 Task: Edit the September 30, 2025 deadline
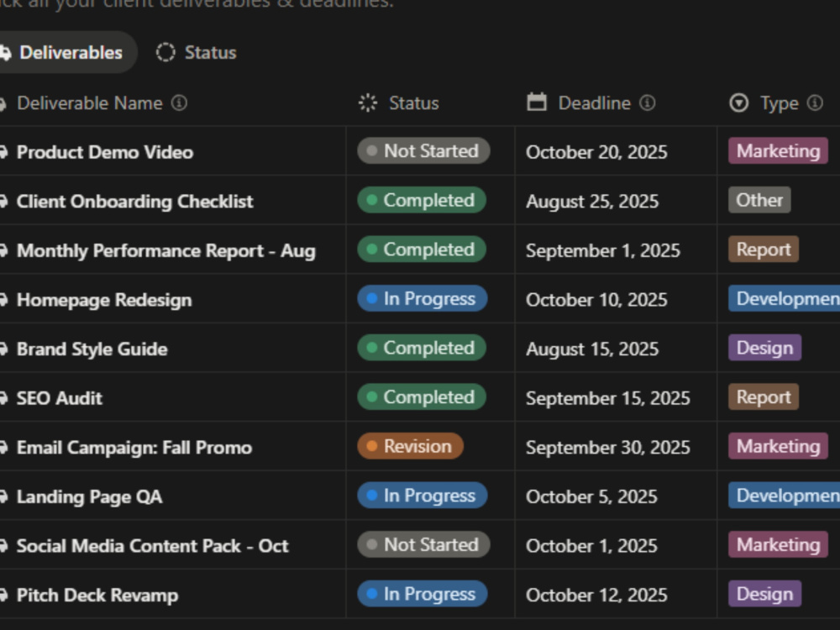(x=608, y=448)
